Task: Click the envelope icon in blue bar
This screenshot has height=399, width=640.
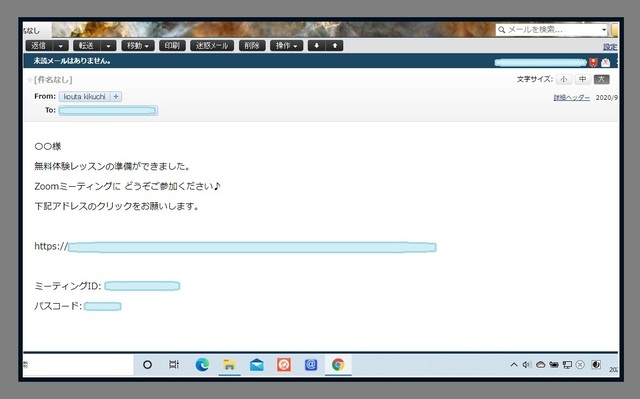Action: pyautogui.click(x=606, y=62)
